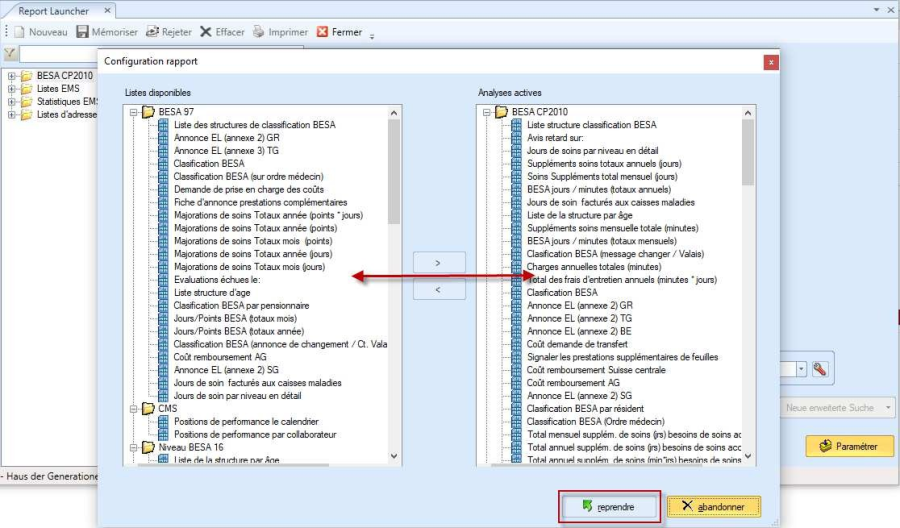Click Fermer in the toolbar
900x528 pixels.
340,32
